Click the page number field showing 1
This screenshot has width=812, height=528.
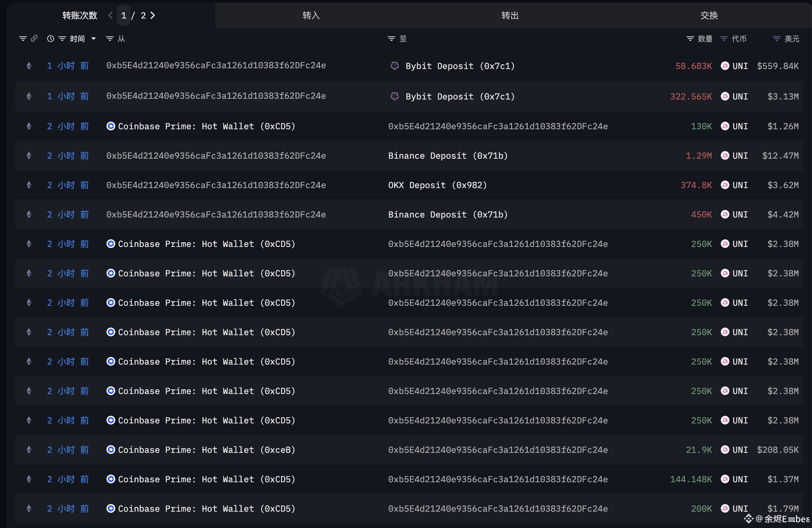[x=124, y=16]
